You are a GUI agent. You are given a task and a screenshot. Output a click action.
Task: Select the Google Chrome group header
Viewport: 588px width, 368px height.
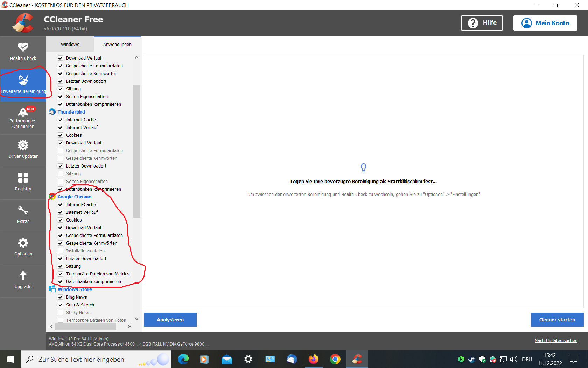click(75, 197)
